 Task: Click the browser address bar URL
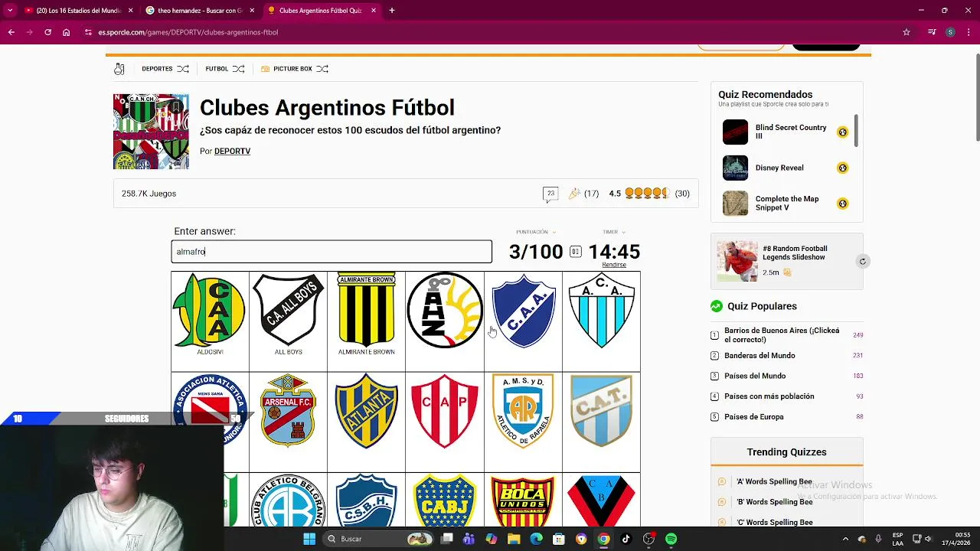pos(188,32)
